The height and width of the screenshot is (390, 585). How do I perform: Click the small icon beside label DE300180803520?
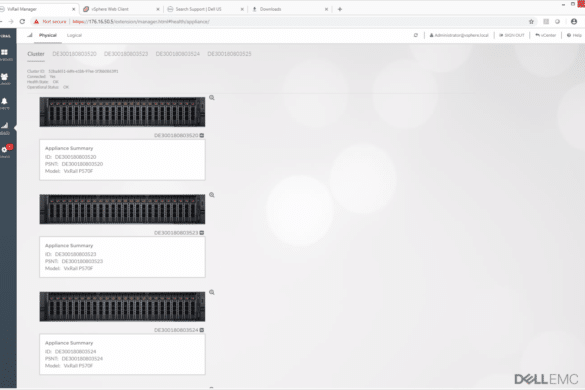(x=202, y=135)
